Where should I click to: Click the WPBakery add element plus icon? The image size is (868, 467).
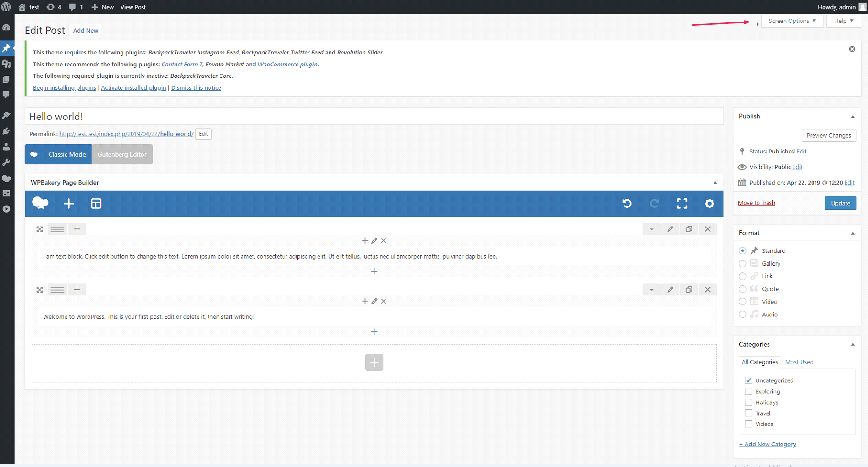[x=69, y=204]
